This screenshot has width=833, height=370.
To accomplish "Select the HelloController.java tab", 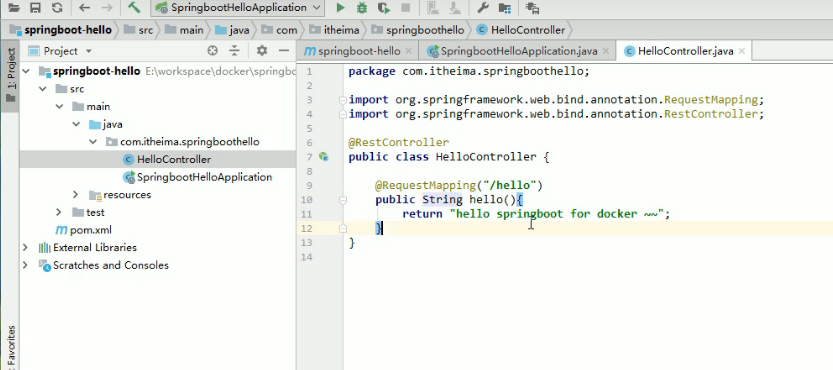I will (685, 51).
